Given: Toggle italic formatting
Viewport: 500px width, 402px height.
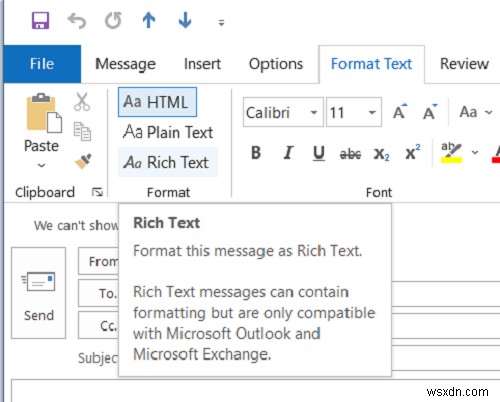Looking at the screenshot, I should point(288,153).
